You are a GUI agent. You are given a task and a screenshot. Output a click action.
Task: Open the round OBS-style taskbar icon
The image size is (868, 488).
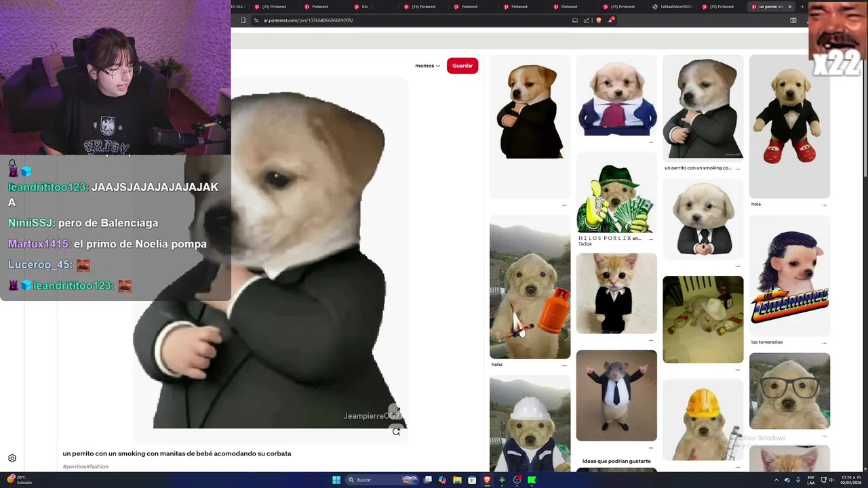517,480
